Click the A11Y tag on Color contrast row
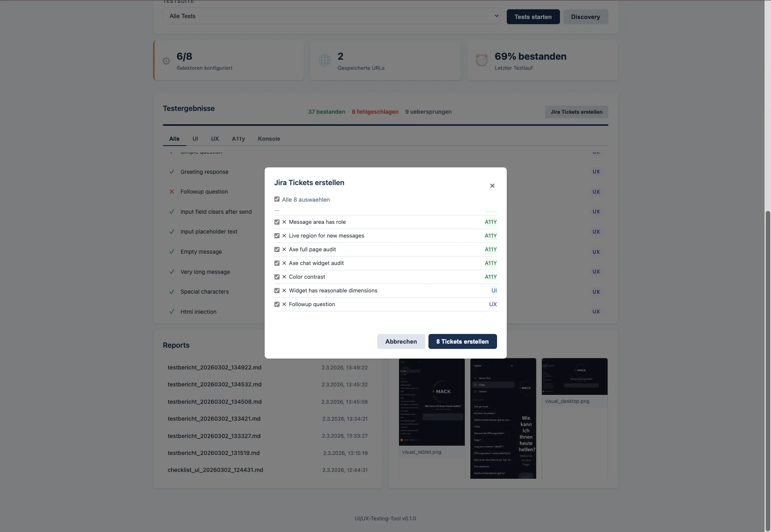This screenshot has height=532, width=771. pyautogui.click(x=491, y=277)
